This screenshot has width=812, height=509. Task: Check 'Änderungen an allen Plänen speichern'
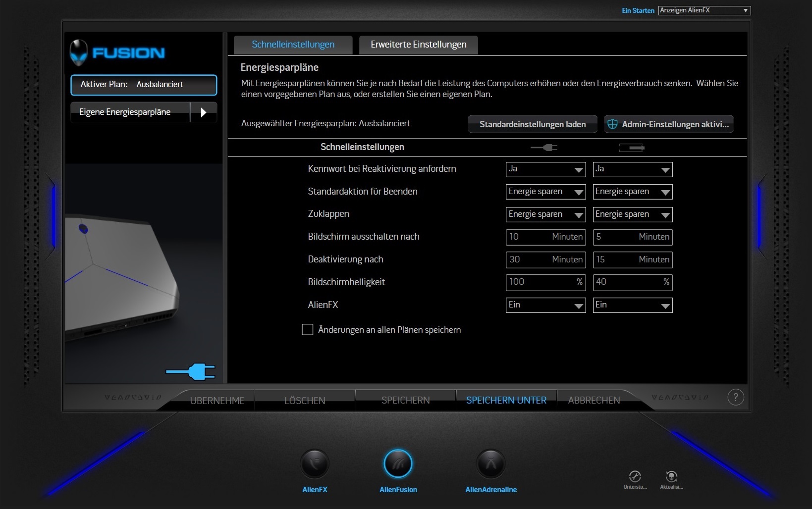pyautogui.click(x=307, y=330)
